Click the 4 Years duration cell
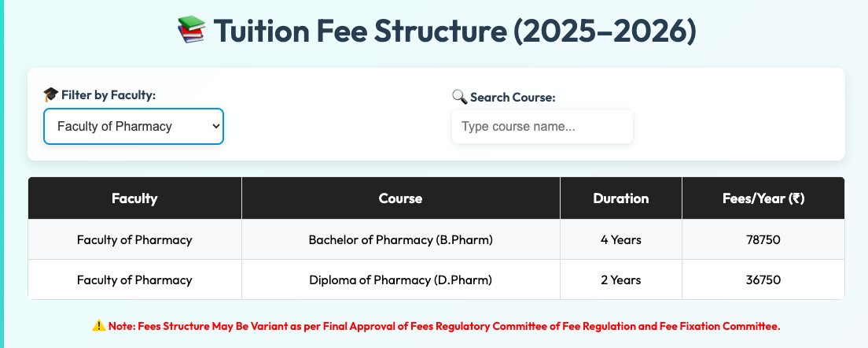The height and width of the screenshot is (348, 868). tap(621, 240)
